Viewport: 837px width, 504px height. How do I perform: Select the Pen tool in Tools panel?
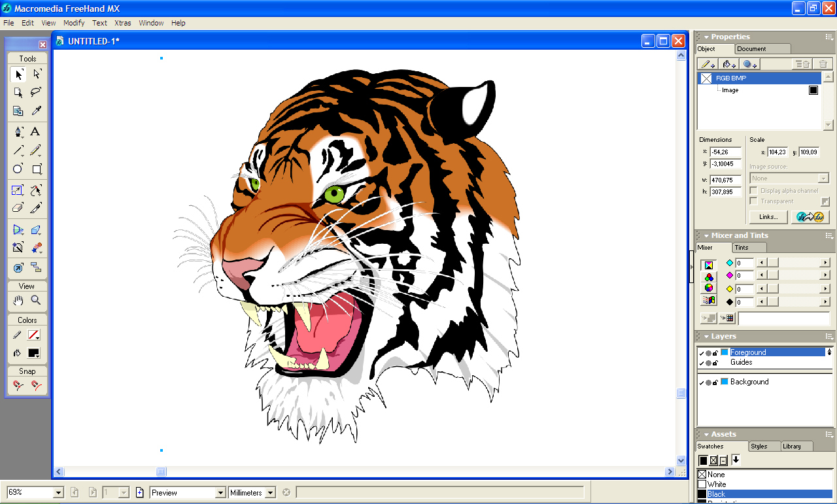(18, 131)
